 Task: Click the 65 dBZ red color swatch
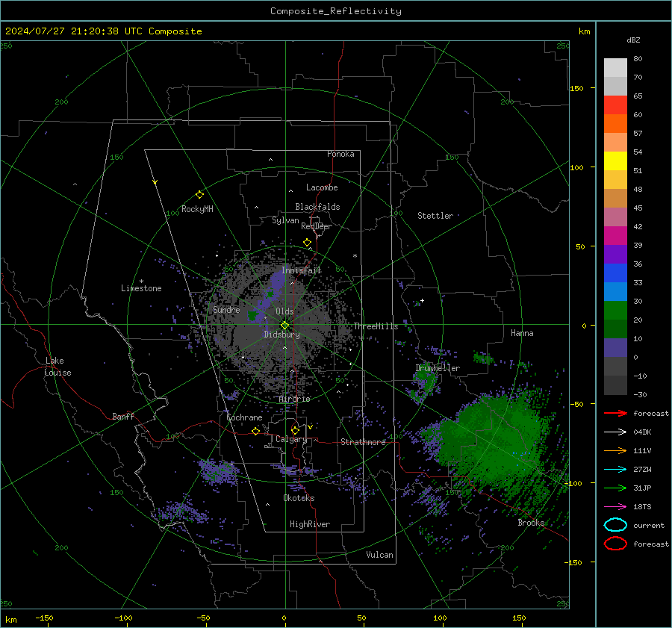(615, 105)
